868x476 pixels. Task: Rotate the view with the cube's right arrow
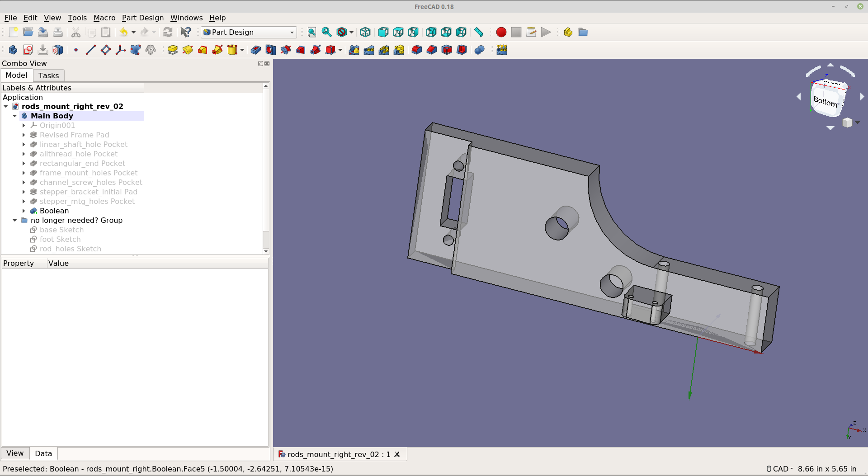tap(862, 97)
